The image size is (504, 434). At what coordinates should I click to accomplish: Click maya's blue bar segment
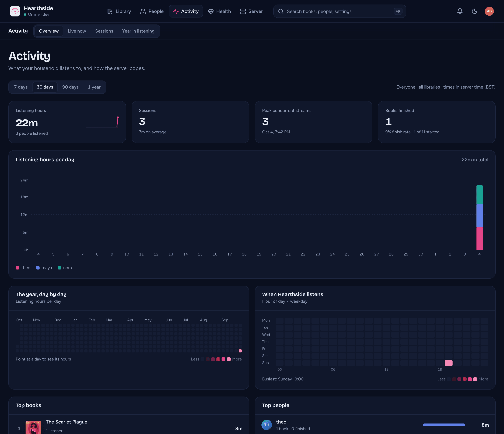click(x=479, y=215)
